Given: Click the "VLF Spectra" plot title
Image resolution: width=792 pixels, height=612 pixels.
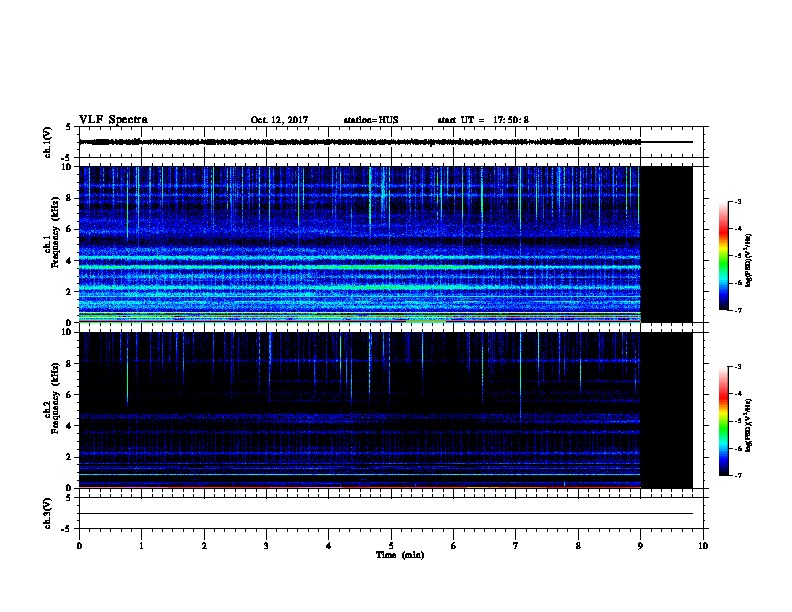Looking at the screenshot, I should (113, 120).
